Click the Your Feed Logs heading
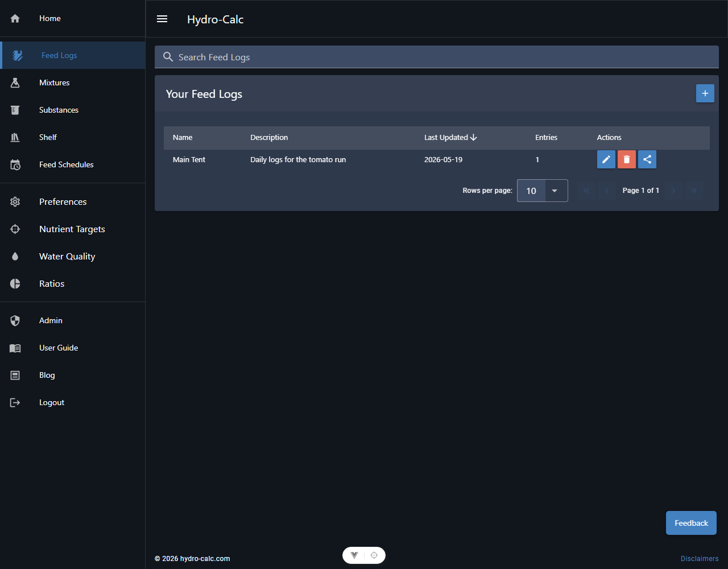This screenshot has height=569, width=728. coord(204,94)
